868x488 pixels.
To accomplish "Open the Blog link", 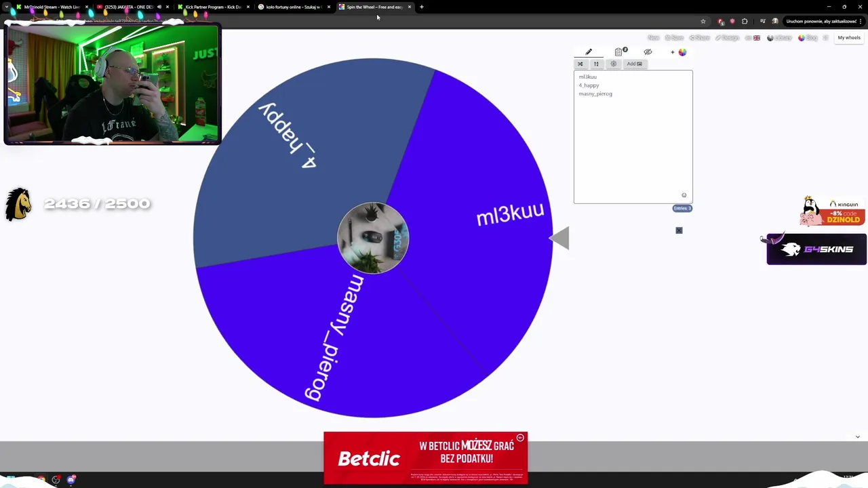I will pos(808,38).
